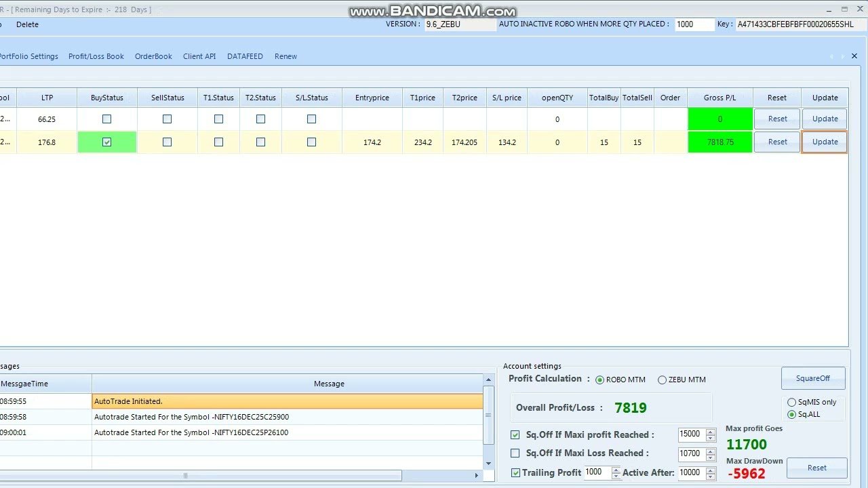Increase the Maxi Loss 10700 value with up arrow
This screenshot has height=488, width=868.
[x=711, y=450]
